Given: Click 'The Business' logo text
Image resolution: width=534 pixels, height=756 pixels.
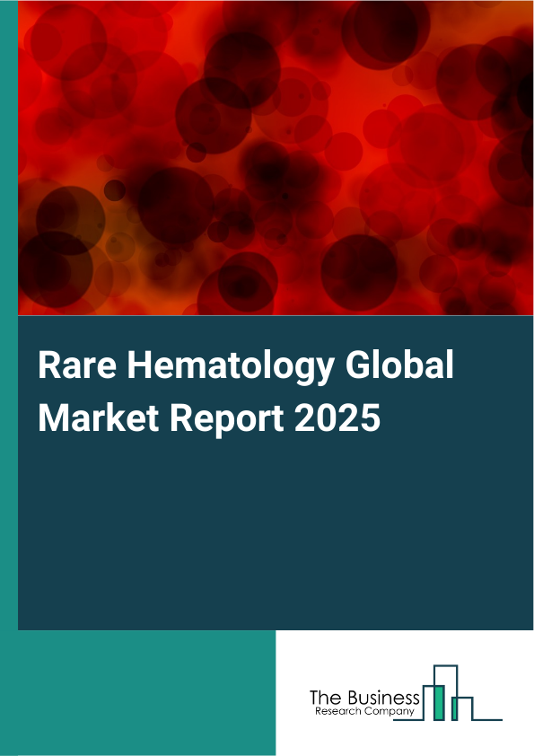Looking at the screenshot, I should pyautogui.click(x=364, y=698).
